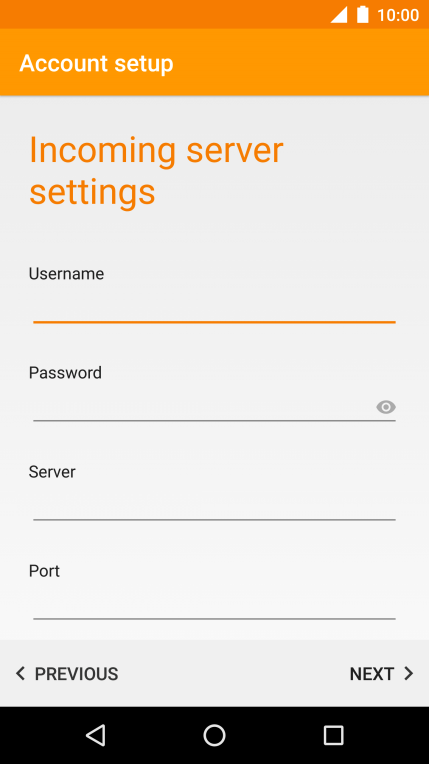
Task: Tap the Android back navigation triangle
Action: 96,735
